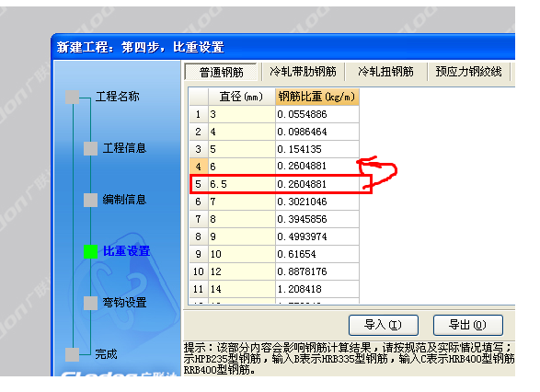Click the diameter cell 6.5
540x392 pixels.
tap(242, 184)
